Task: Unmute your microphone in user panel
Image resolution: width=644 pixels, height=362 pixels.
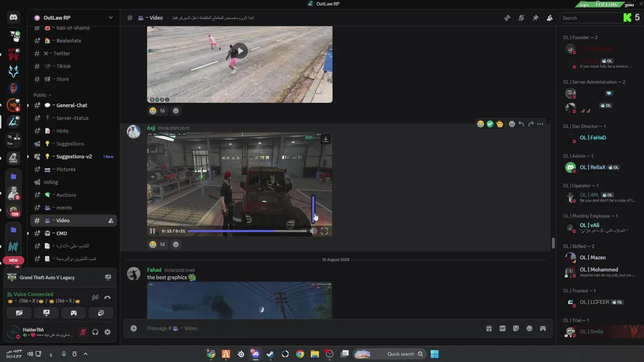Action: [83, 332]
